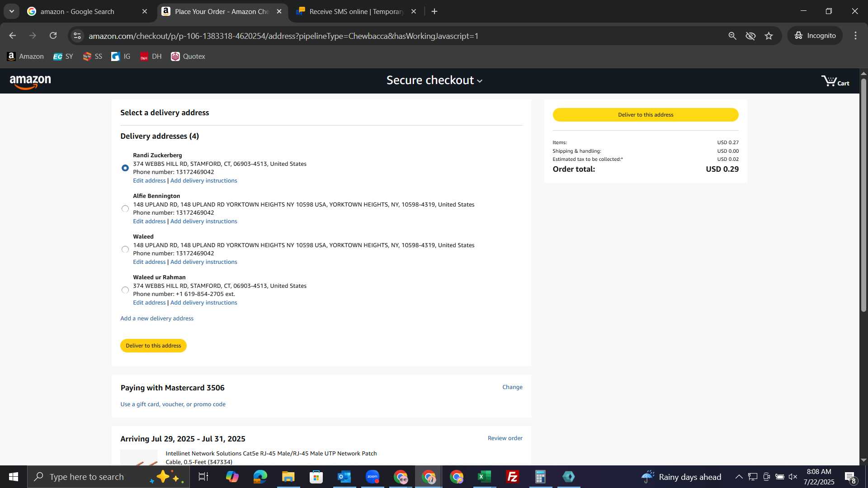Add delivery instructions for Alfie Bennington
Screen dimensions: 868x488
(204, 221)
